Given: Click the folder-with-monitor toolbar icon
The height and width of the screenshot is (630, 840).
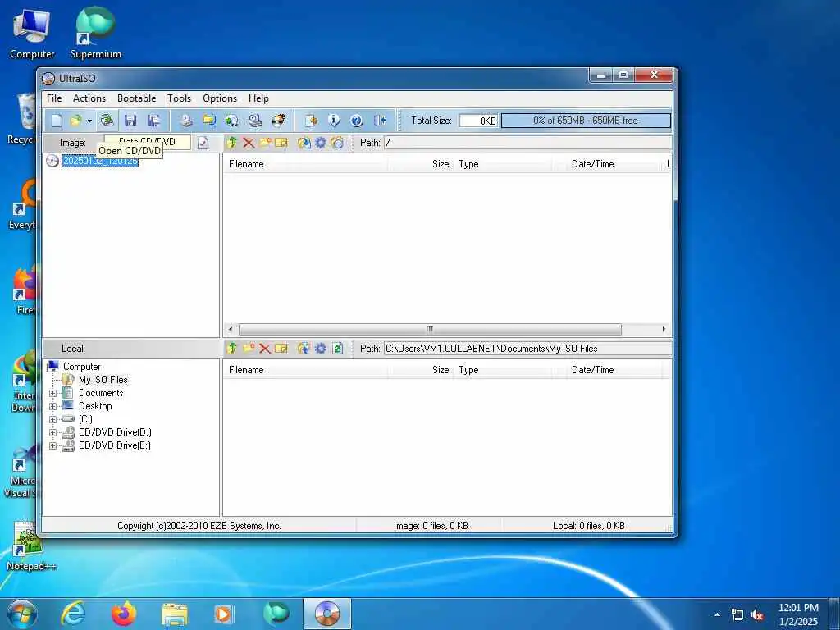Looking at the screenshot, I should tap(209, 121).
